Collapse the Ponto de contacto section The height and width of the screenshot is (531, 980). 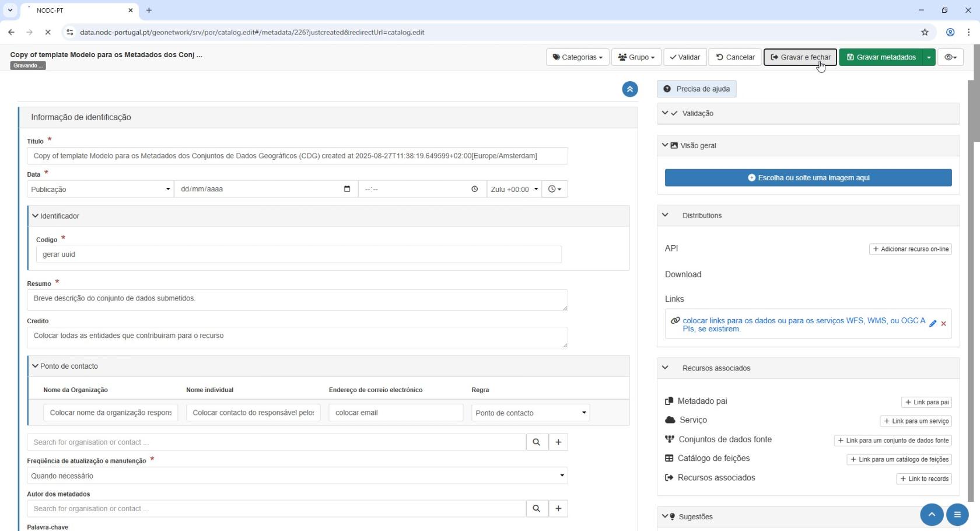tap(36, 366)
